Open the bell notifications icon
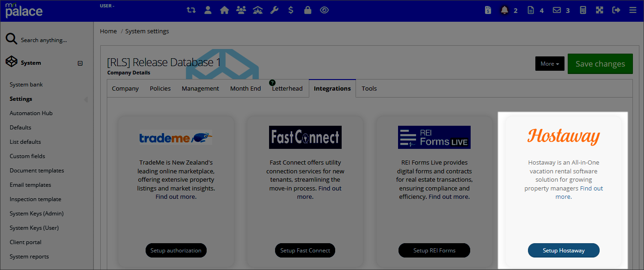Viewport: 644px width, 270px height. 504,10
